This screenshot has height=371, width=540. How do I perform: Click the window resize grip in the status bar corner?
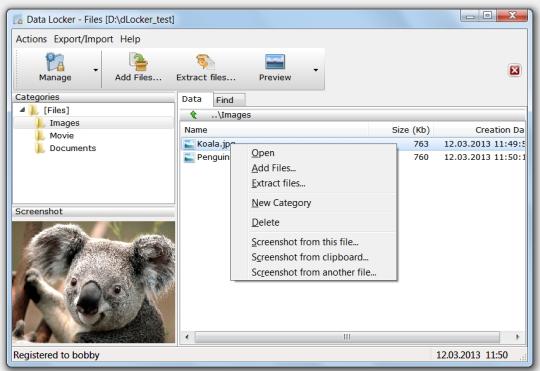pos(524,357)
